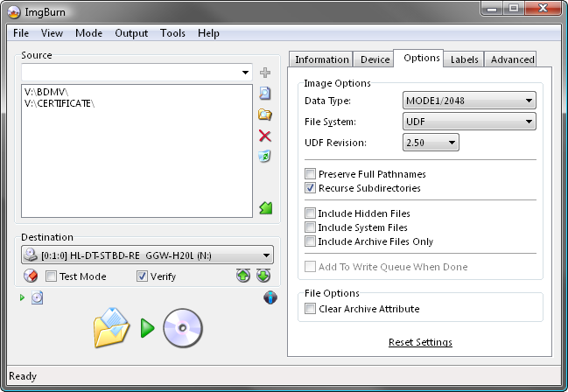Click the Reset Settings link

pos(420,342)
